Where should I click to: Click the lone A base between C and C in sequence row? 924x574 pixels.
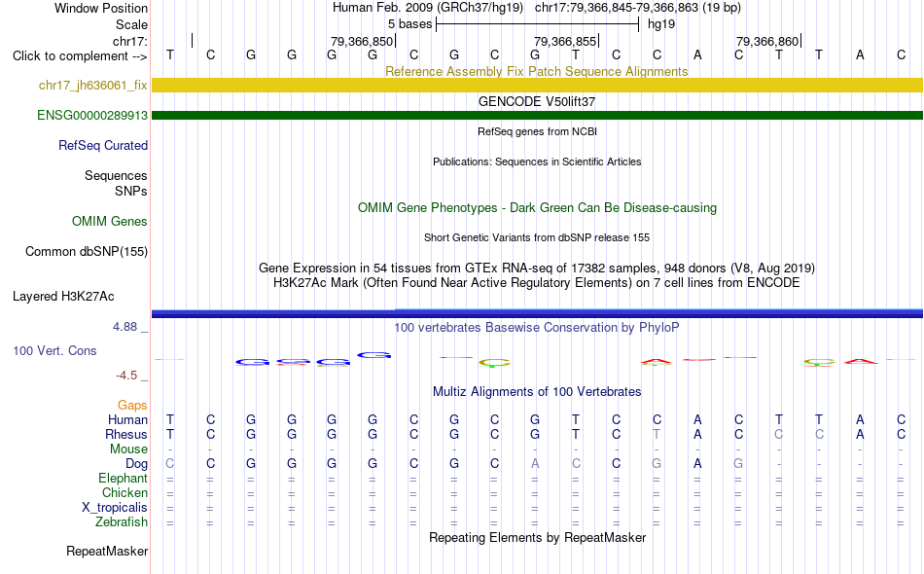[697, 54]
